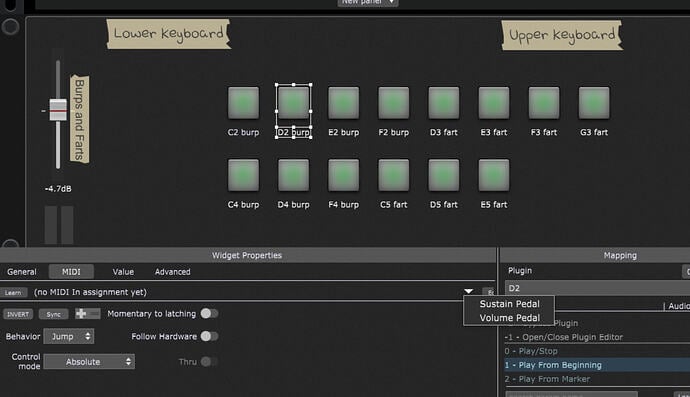
Task: Trigger the G3 fart pad
Action: coord(594,103)
